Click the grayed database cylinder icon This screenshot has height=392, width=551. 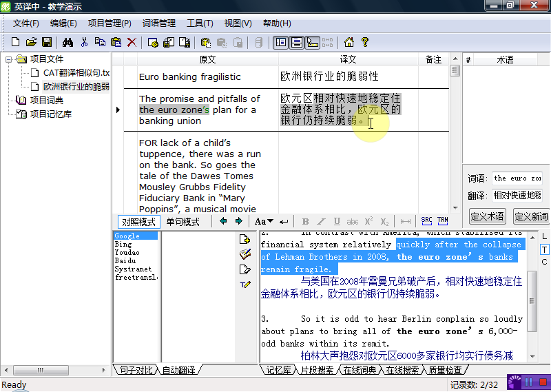coord(259,42)
